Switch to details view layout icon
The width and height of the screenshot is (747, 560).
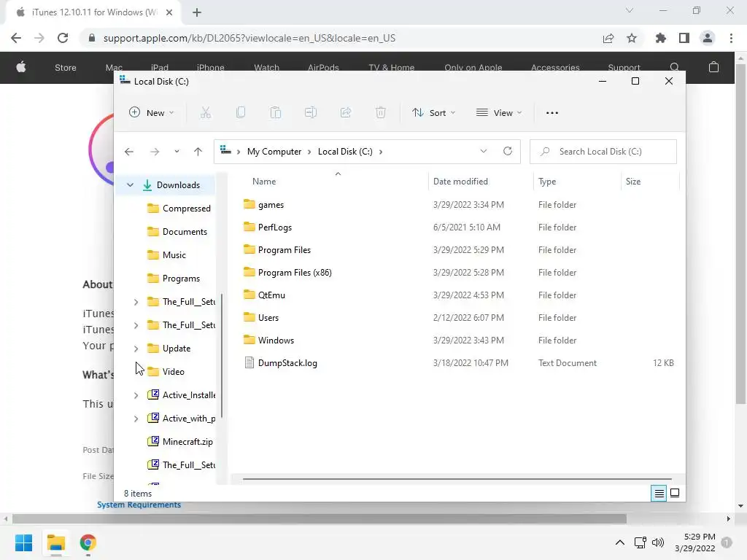click(659, 494)
